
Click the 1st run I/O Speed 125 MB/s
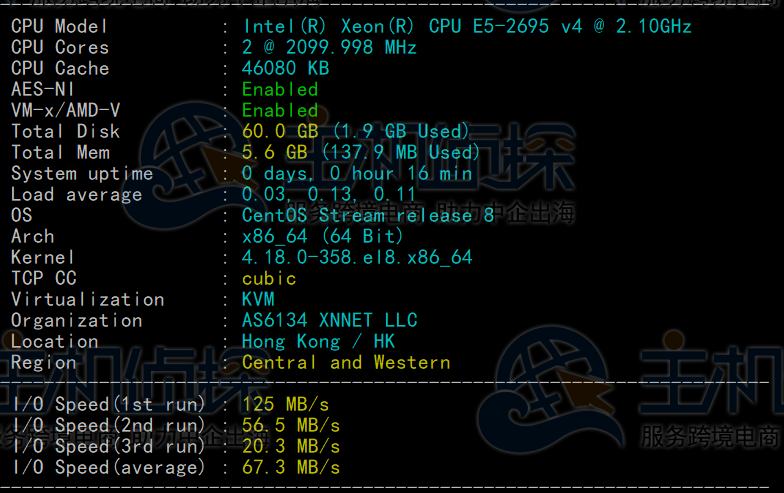tap(285, 405)
